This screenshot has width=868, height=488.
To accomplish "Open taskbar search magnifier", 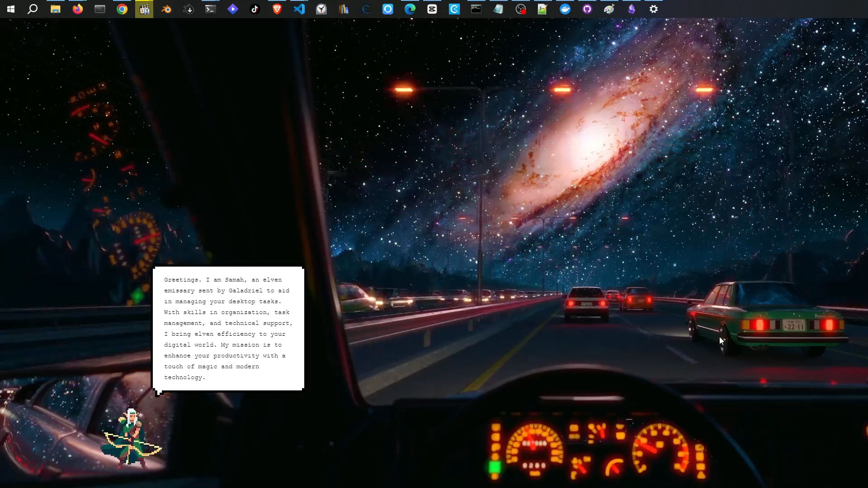I will (33, 9).
